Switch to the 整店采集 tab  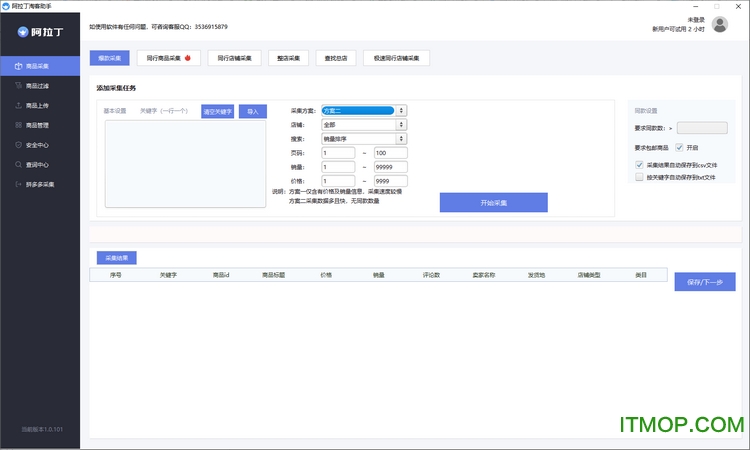point(289,58)
